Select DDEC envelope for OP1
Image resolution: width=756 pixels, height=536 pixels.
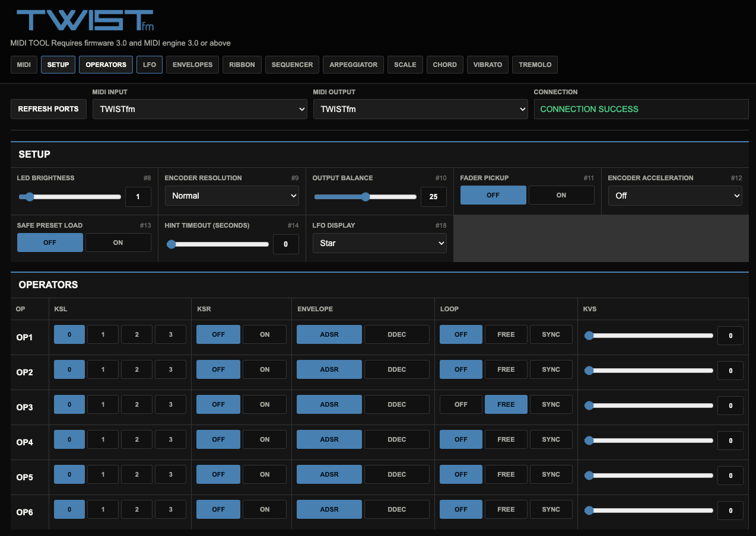coord(397,334)
